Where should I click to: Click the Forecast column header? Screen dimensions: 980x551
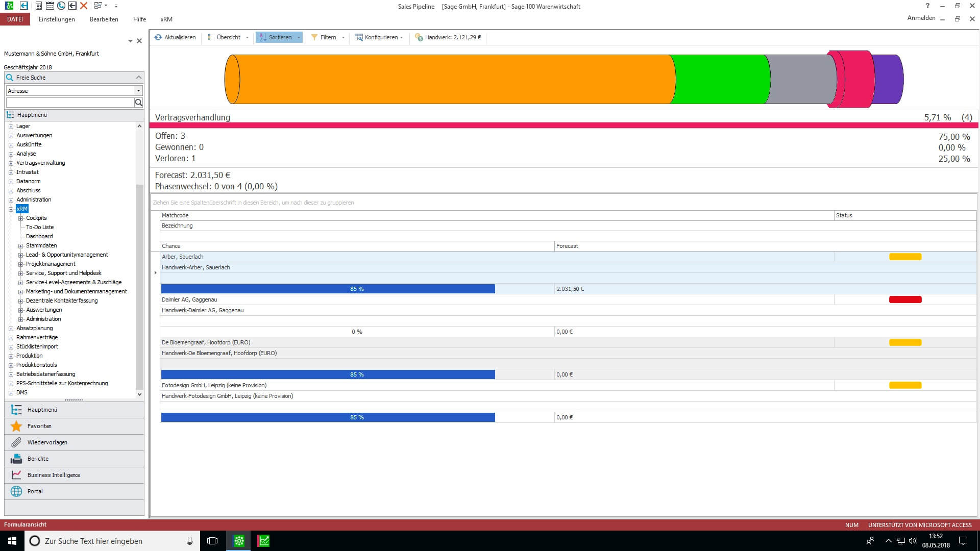click(765, 246)
